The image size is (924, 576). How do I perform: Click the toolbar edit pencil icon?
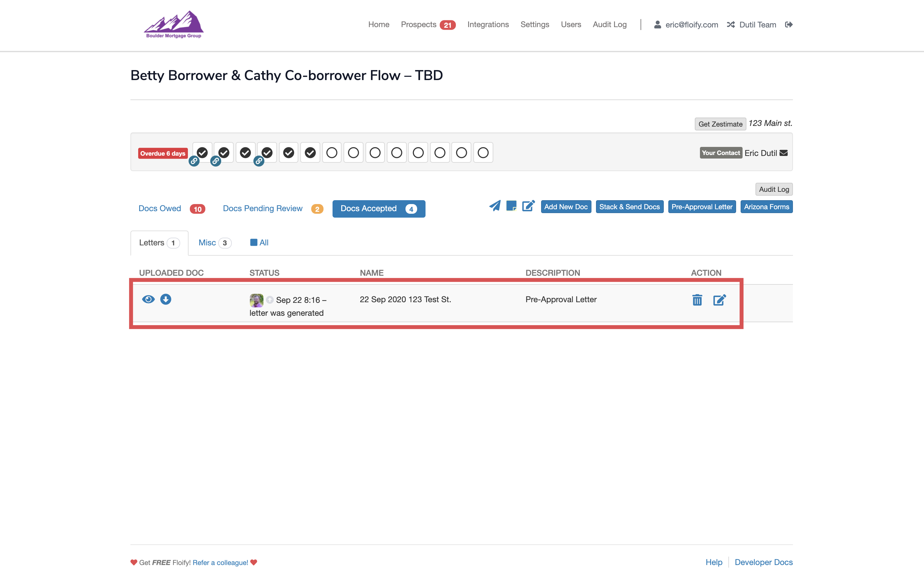coord(528,206)
